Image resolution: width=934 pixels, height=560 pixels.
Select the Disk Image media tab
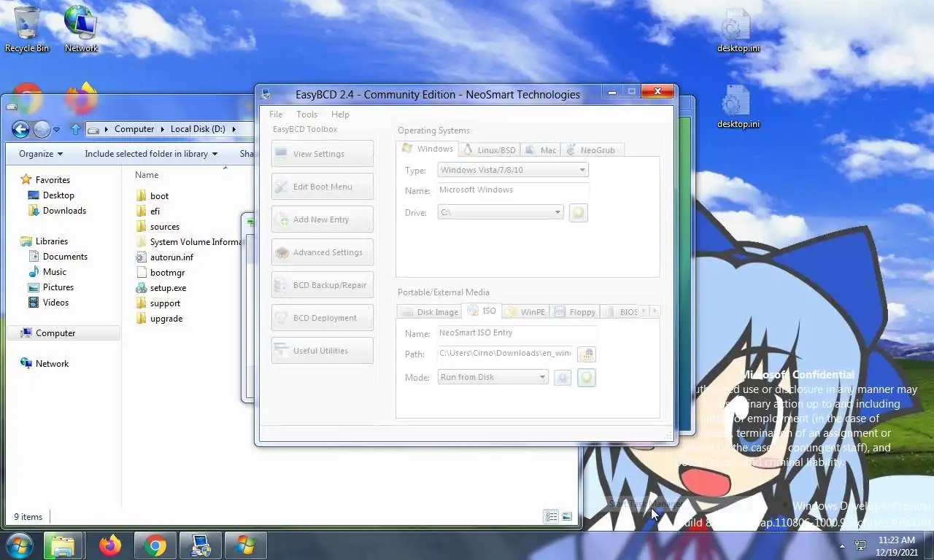click(430, 312)
